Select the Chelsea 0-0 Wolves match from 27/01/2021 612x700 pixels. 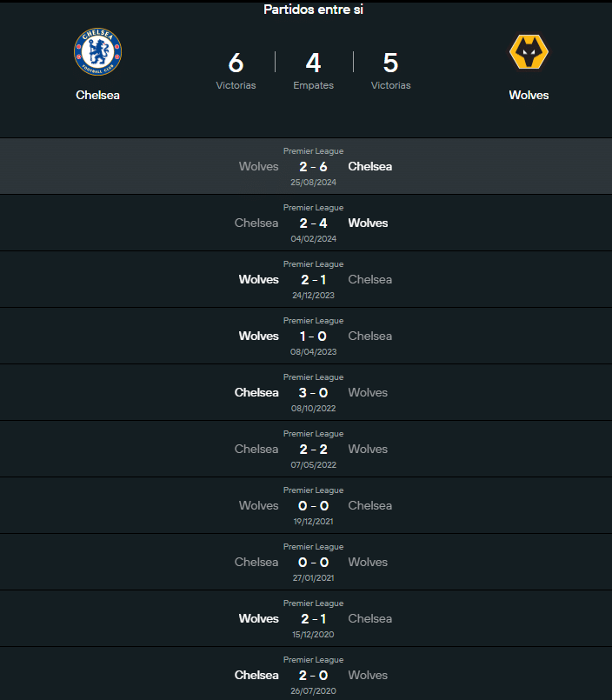coord(313,562)
